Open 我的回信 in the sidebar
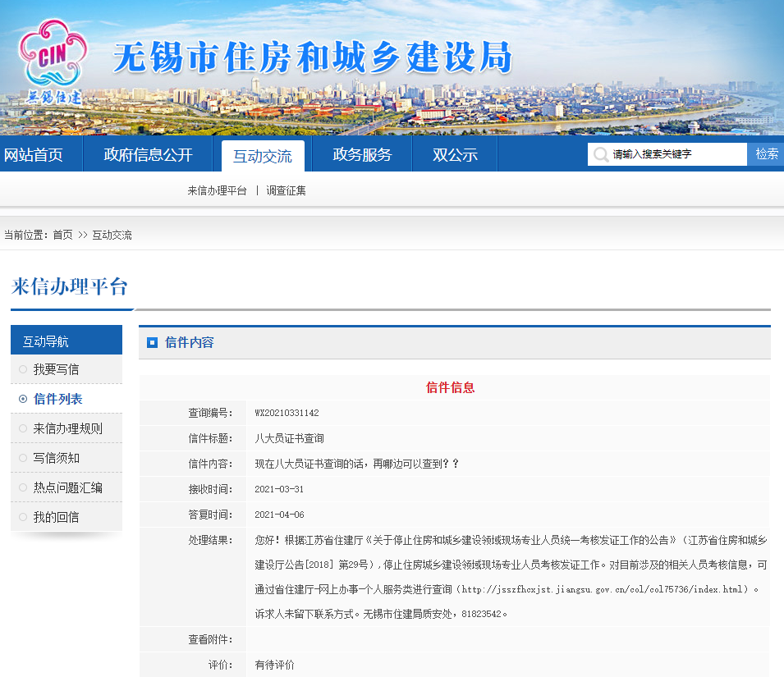Viewport: 784px width, 677px height. (x=57, y=517)
